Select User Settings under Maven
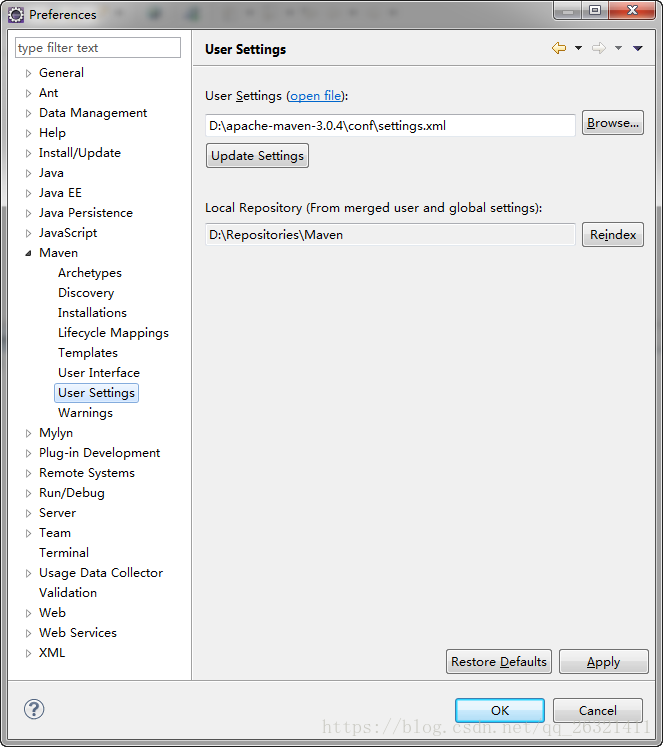663x747 pixels. pyautogui.click(x=96, y=393)
